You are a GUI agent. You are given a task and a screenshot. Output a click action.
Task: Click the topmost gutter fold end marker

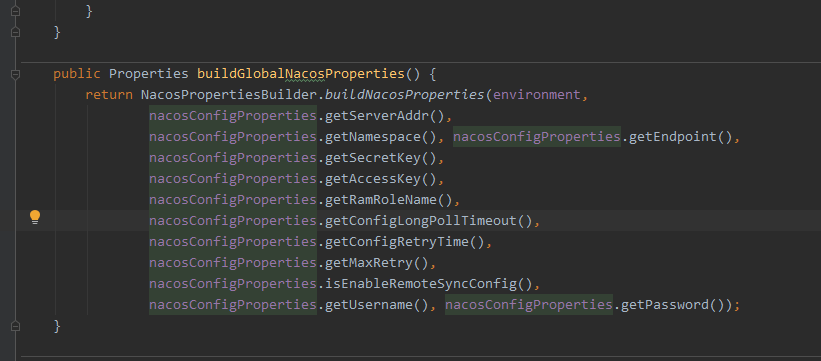click(x=15, y=11)
